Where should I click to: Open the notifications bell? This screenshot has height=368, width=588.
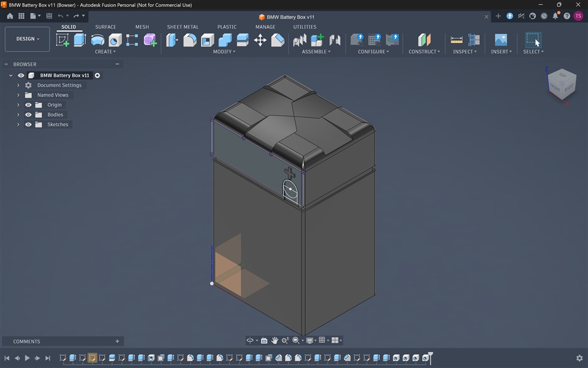click(556, 16)
